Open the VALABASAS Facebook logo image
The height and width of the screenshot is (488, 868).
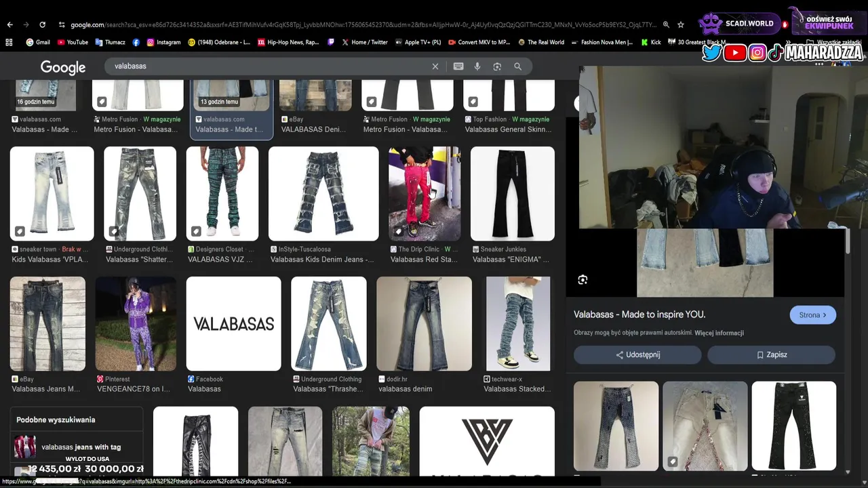233,324
